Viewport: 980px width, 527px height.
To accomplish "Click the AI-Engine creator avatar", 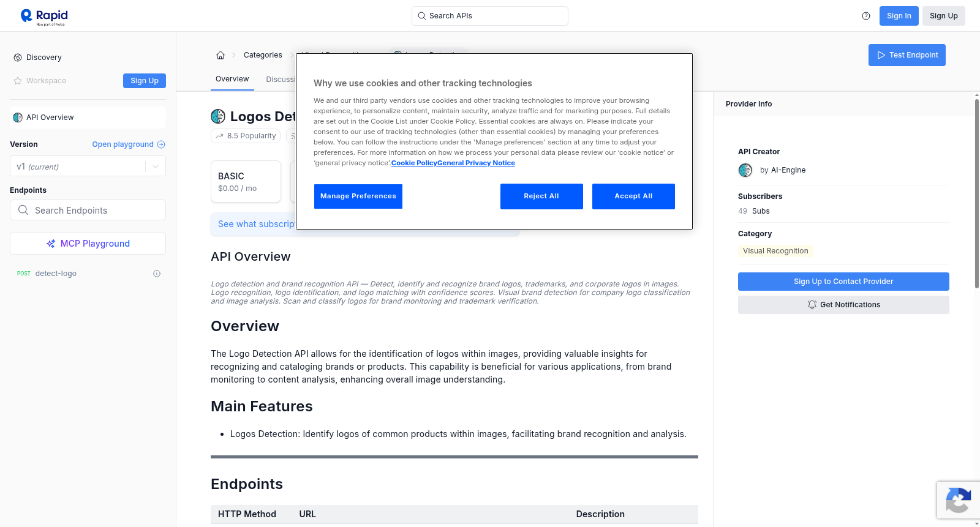I will [x=745, y=170].
